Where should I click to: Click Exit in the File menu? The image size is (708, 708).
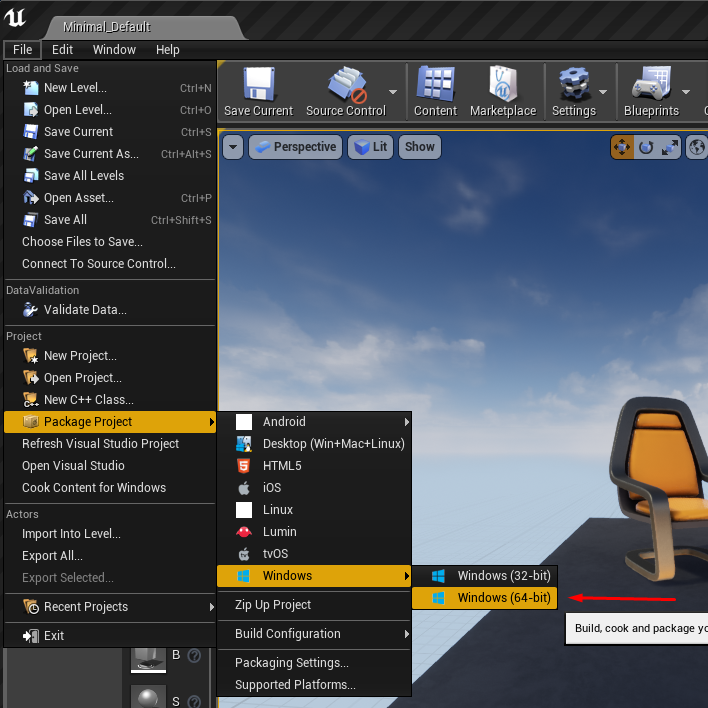[110, 636]
